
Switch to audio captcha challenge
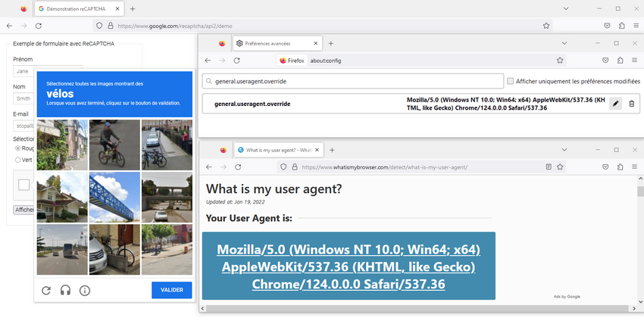click(x=65, y=291)
